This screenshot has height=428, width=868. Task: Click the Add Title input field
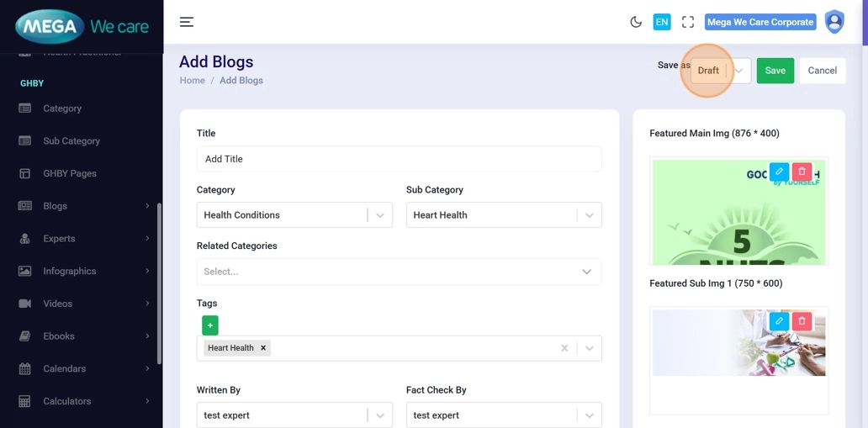399,159
